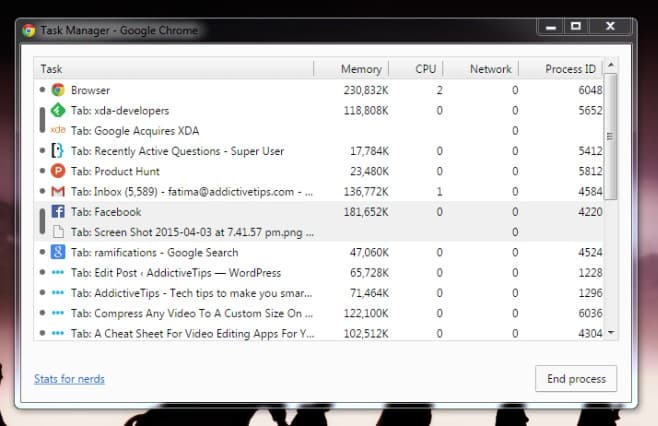Image resolution: width=658 pixels, height=426 pixels.
Task: Click the End process button
Action: (x=576, y=379)
